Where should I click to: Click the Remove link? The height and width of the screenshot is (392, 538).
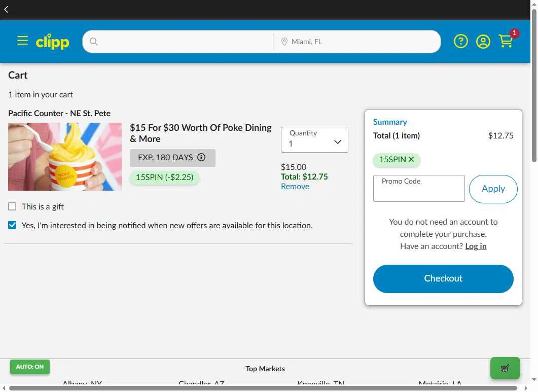coord(295,187)
